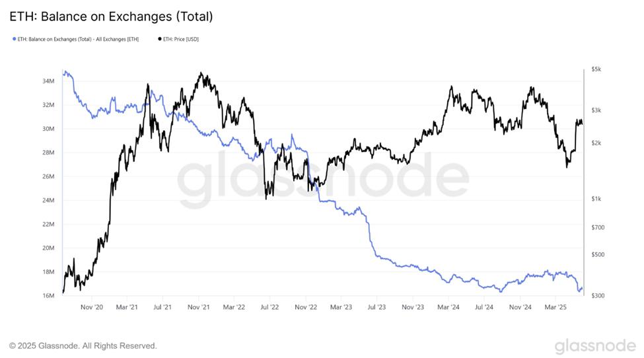Click the $5k label on right price axis

click(596, 69)
